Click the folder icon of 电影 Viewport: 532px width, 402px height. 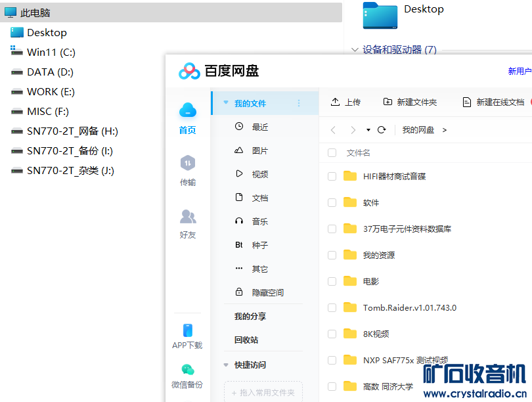click(x=350, y=281)
